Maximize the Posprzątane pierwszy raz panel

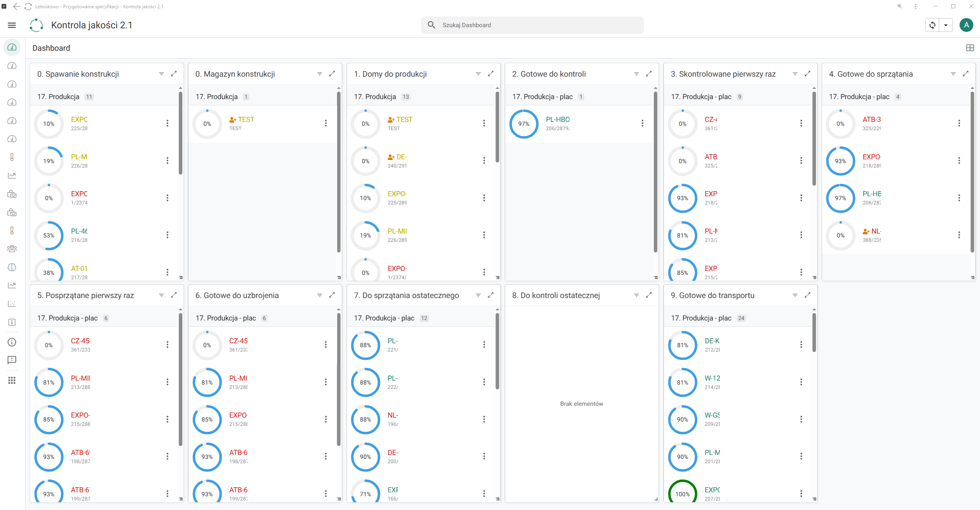[x=174, y=295]
